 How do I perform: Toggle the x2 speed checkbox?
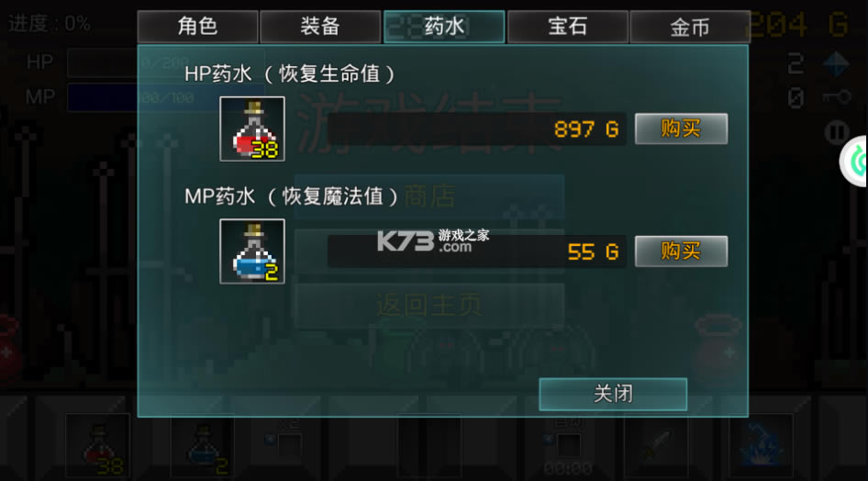click(x=290, y=445)
